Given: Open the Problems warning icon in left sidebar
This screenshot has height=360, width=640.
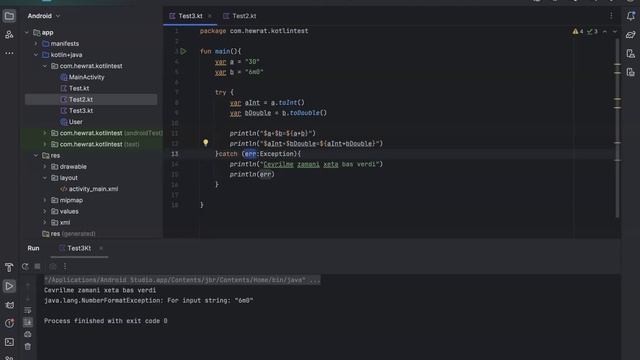Looking at the screenshot, I should (x=9, y=323).
